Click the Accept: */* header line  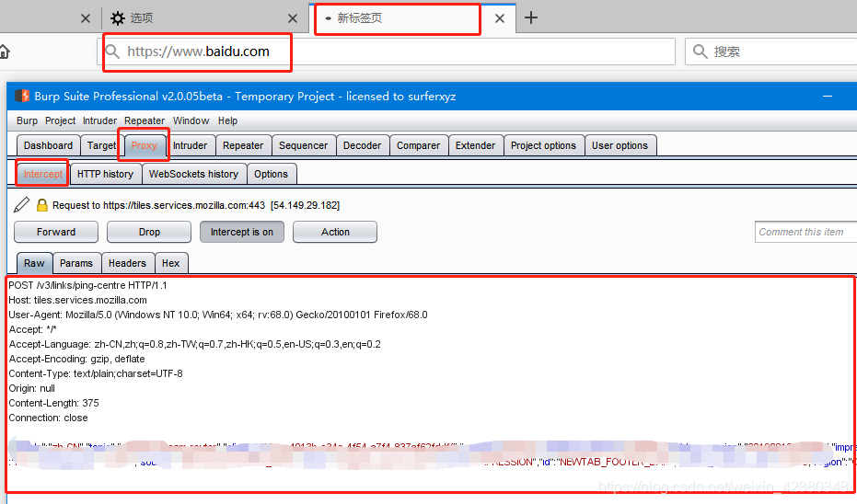coord(32,330)
